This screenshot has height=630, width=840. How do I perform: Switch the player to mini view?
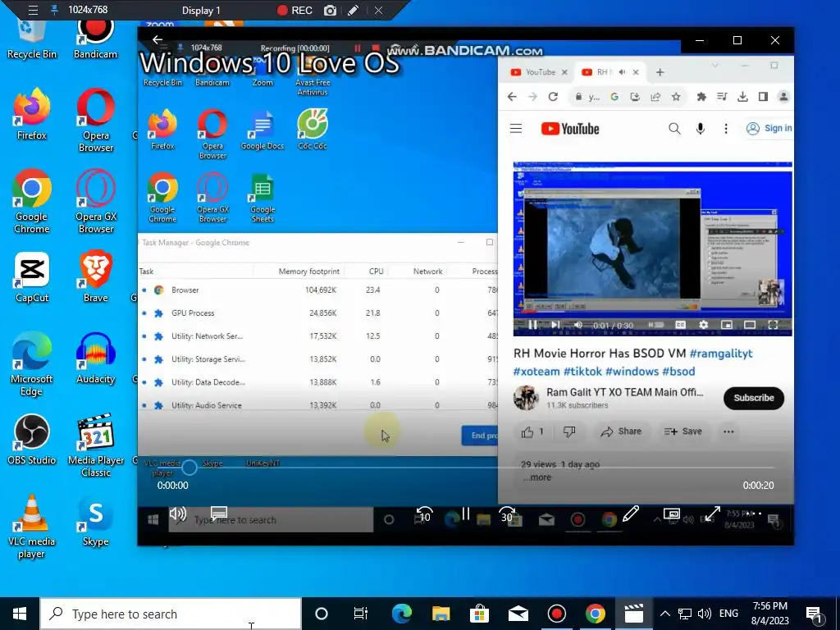tap(671, 514)
